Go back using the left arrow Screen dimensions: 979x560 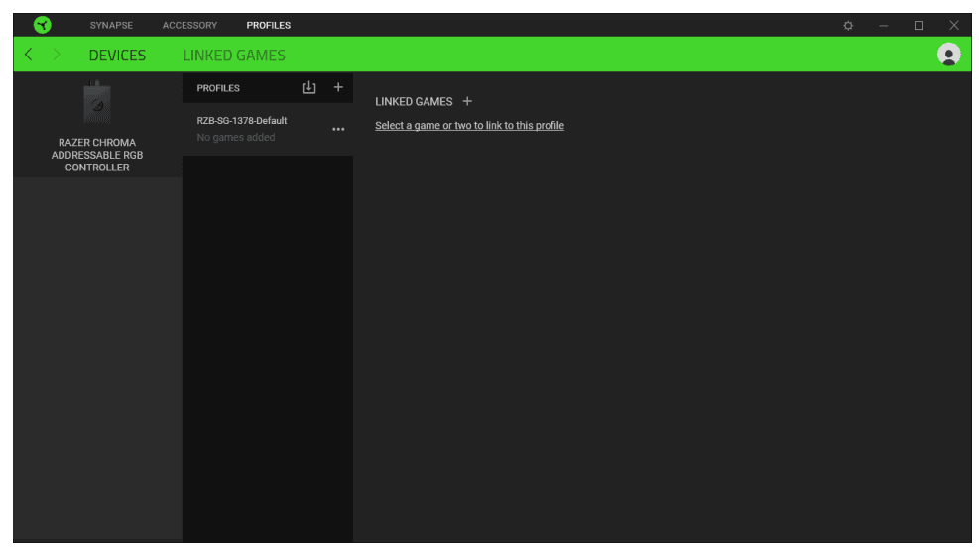pyautogui.click(x=29, y=55)
